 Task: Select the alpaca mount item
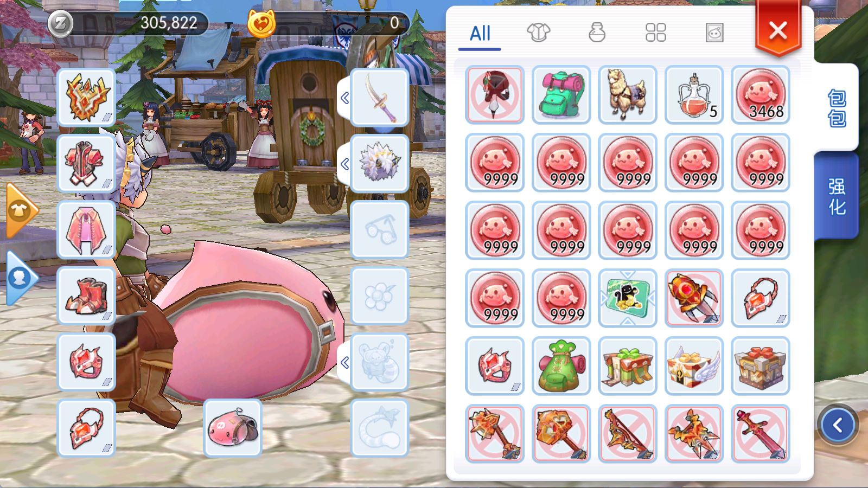628,95
